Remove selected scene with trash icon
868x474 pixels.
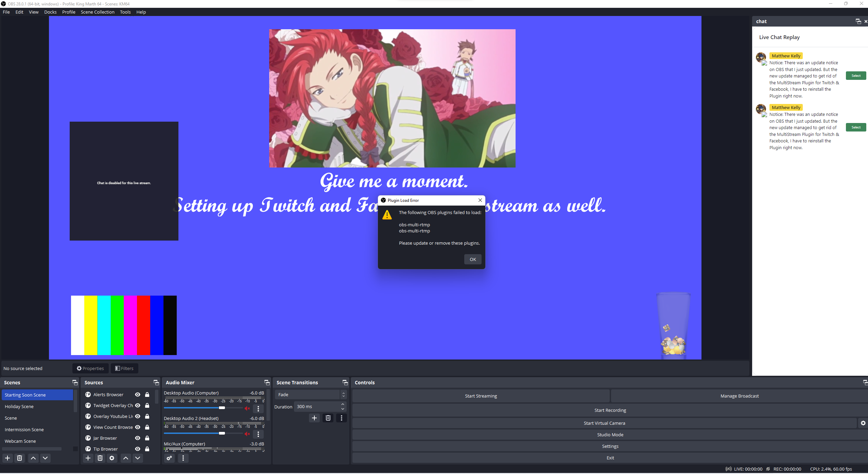(20, 458)
